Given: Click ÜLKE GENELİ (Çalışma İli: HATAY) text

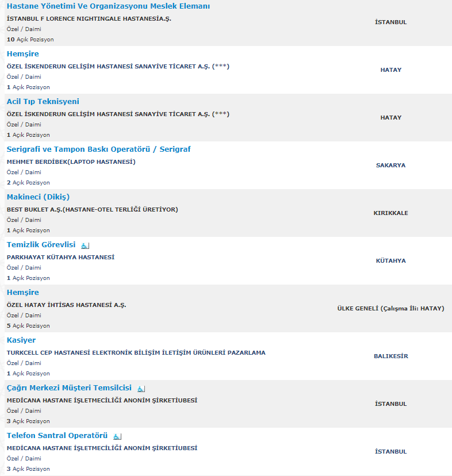Looking at the screenshot, I should point(390,309).
